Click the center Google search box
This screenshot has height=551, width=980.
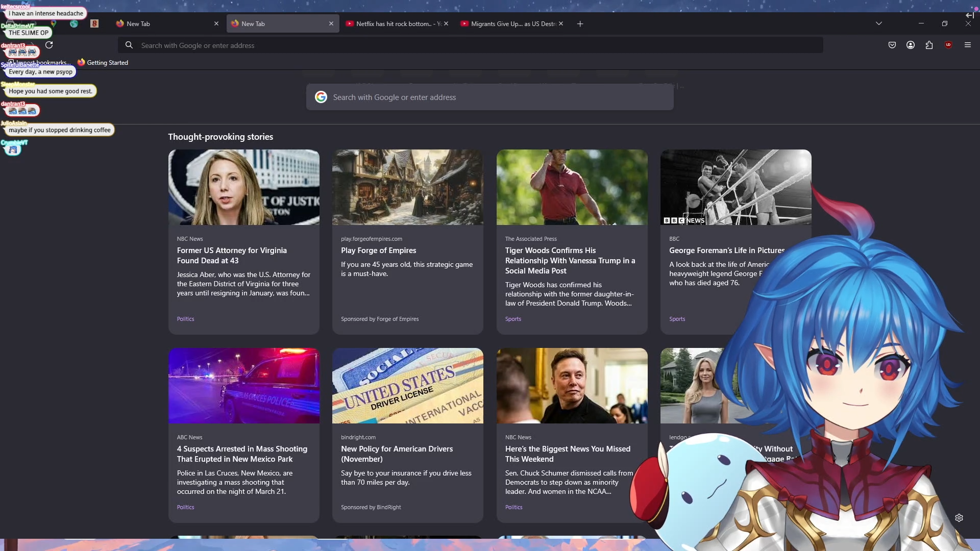pos(490,97)
